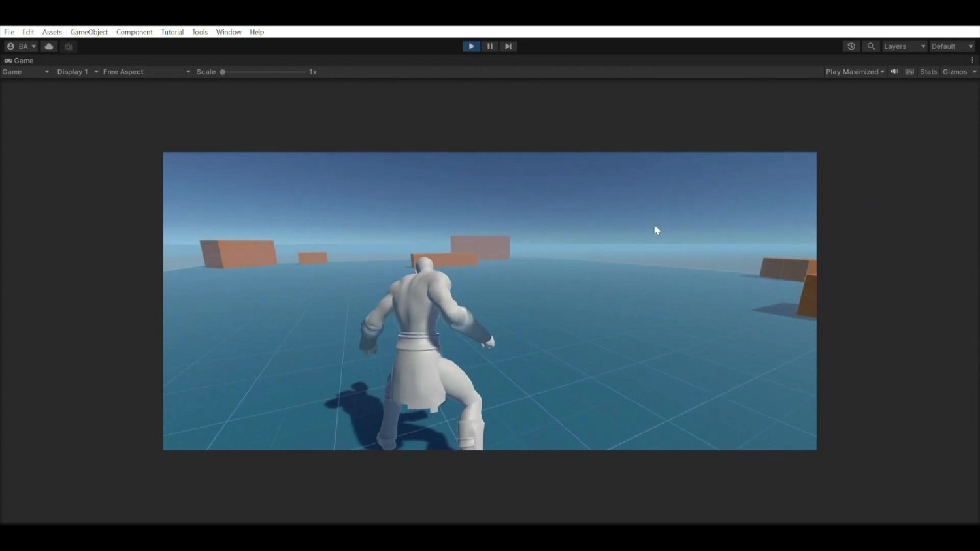Step forward one frame
Image resolution: width=980 pixels, height=551 pixels.
(508, 46)
